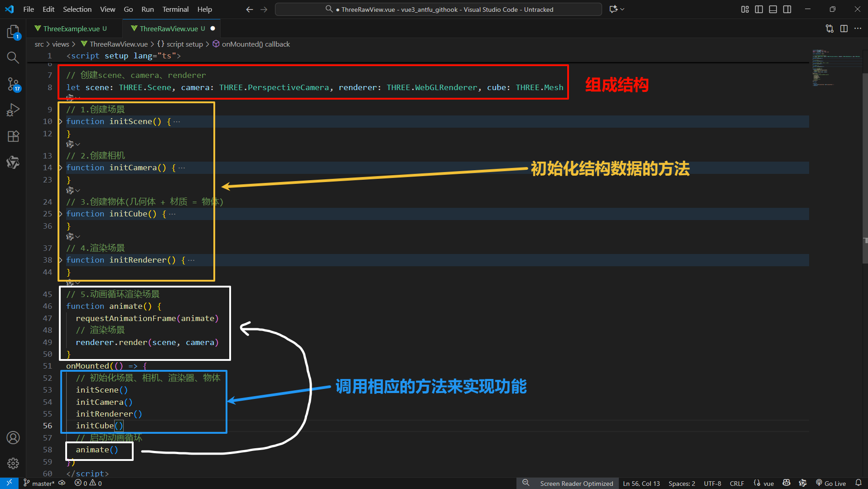Viewport: 868px width, 489px height.
Task: Open the Selection menu
Action: pyautogui.click(x=77, y=10)
